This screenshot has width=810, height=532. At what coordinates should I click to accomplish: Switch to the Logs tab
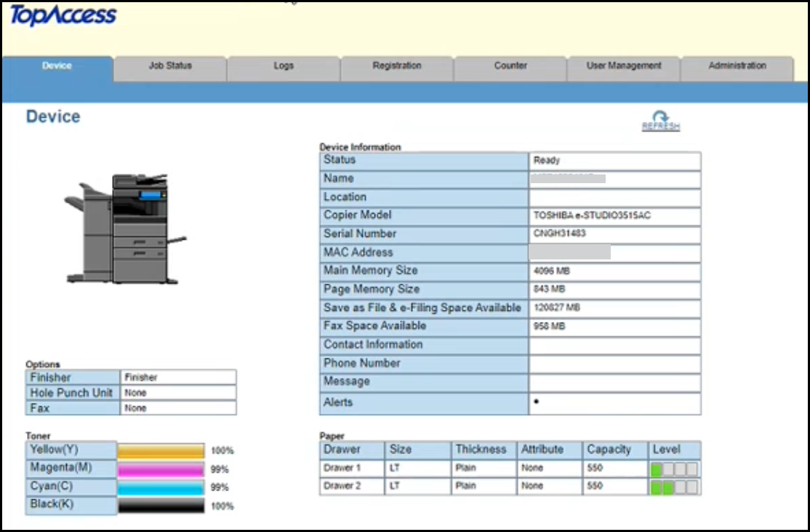pos(284,66)
